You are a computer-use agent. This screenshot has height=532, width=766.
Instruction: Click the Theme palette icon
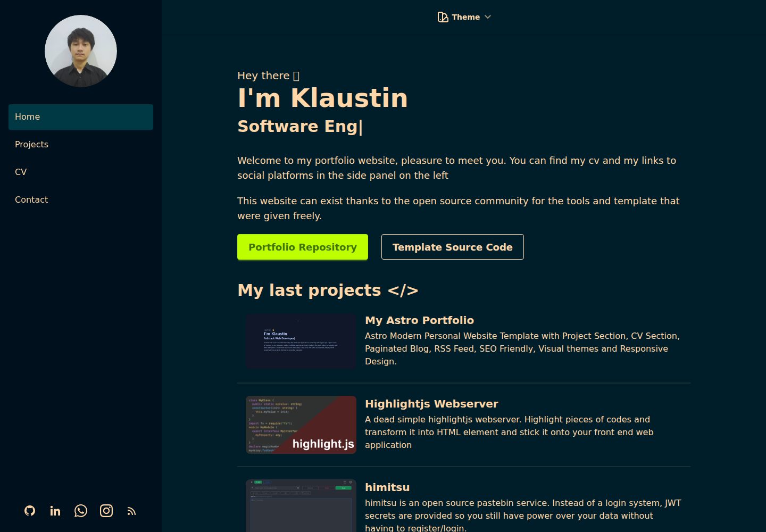pos(443,17)
